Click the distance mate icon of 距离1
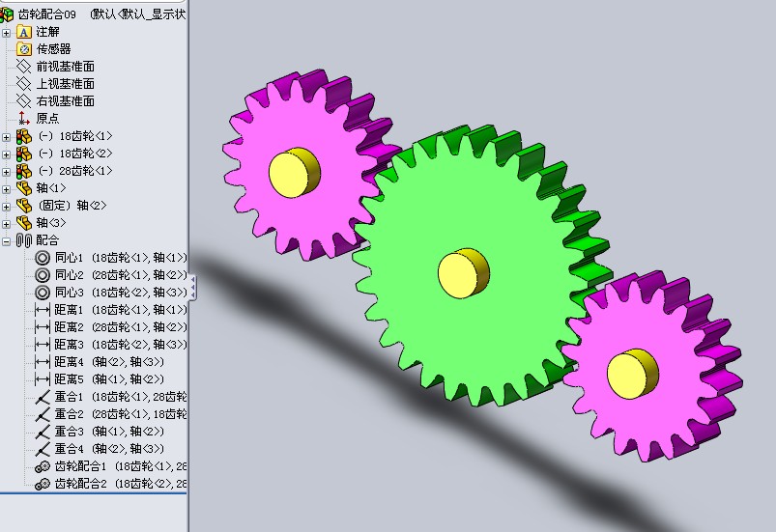 [x=43, y=310]
